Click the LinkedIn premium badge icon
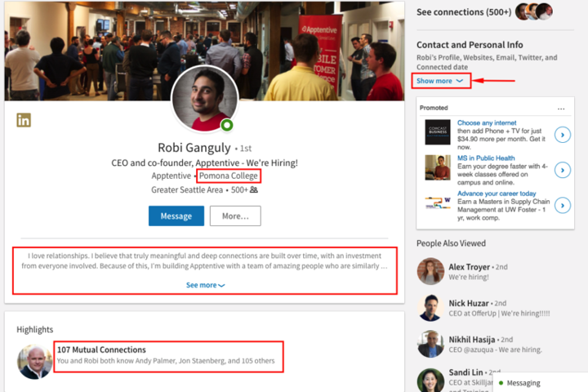The image size is (588, 392). point(24,120)
